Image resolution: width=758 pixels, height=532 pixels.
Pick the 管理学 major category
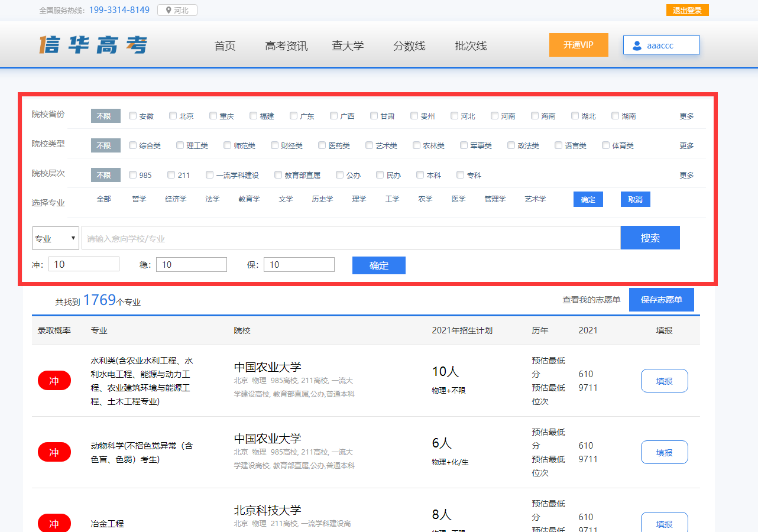tap(495, 199)
